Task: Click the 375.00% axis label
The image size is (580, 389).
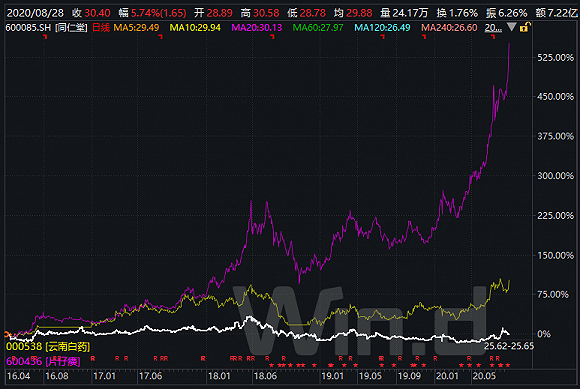Action: 556,136
